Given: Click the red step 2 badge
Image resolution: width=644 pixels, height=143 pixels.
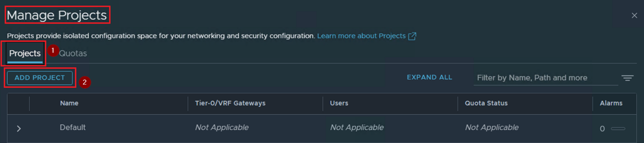Looking at the screenshot, I should click(84, 83).
